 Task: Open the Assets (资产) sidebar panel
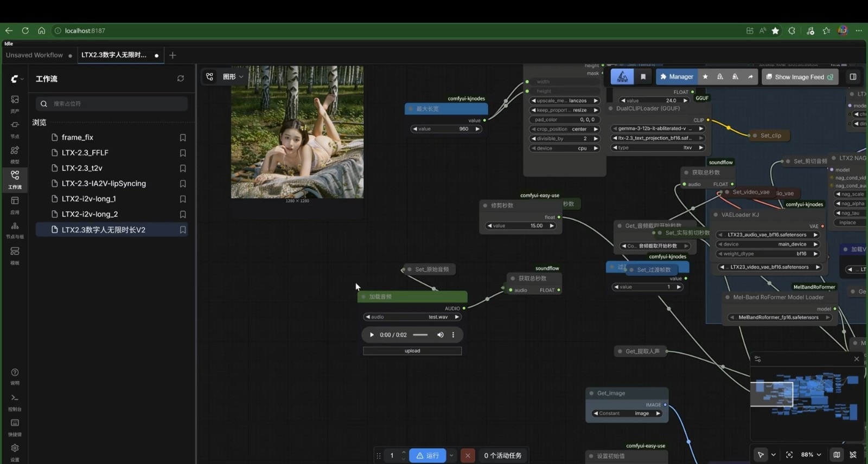(15, 102)
